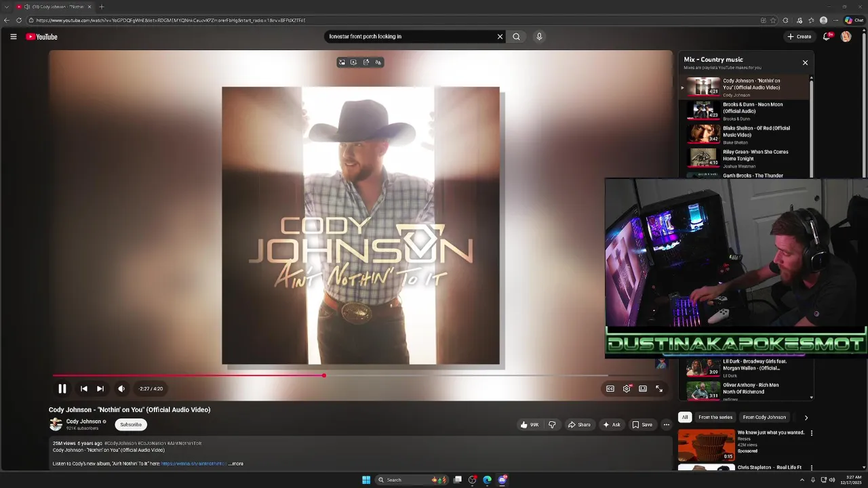This screenshot has height=488, width=868.
Task: Open the album link in description
Action: [x=193, y=464]
